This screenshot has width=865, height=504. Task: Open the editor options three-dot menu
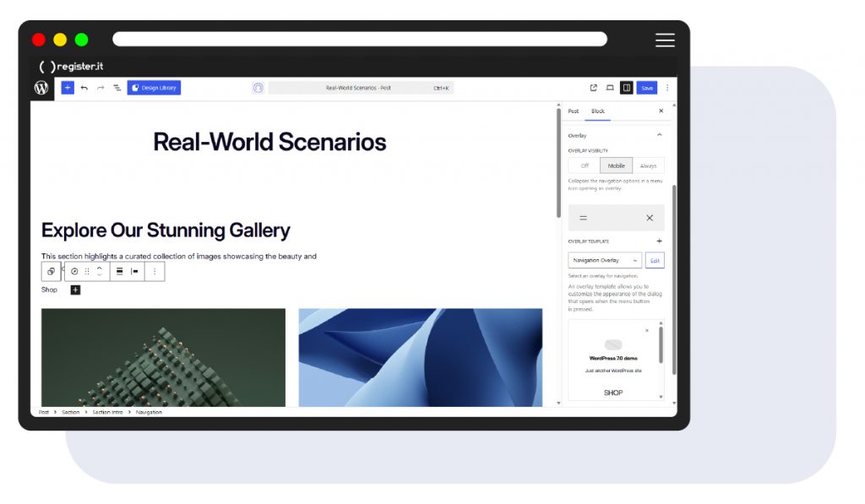tap(667, 88)
